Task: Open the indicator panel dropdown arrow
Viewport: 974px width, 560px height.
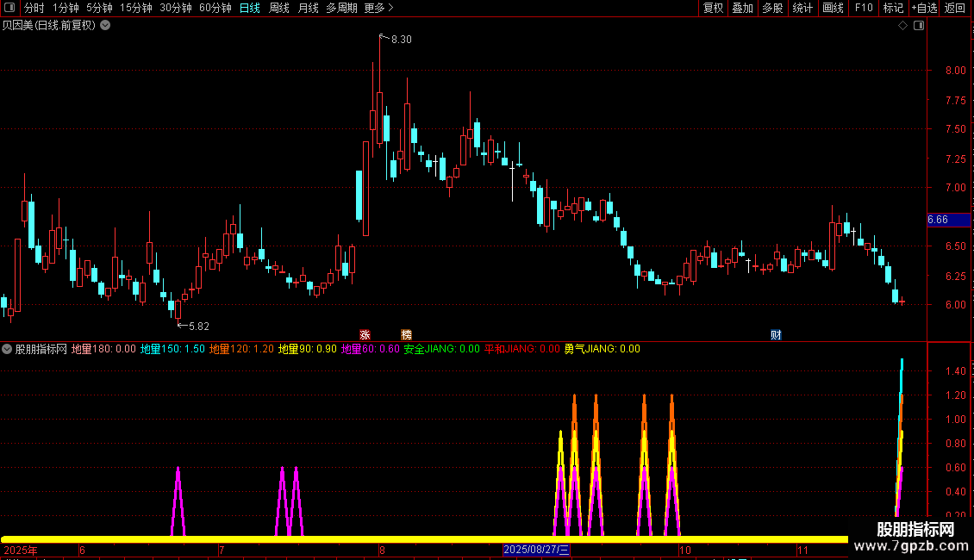Action: 7,349
